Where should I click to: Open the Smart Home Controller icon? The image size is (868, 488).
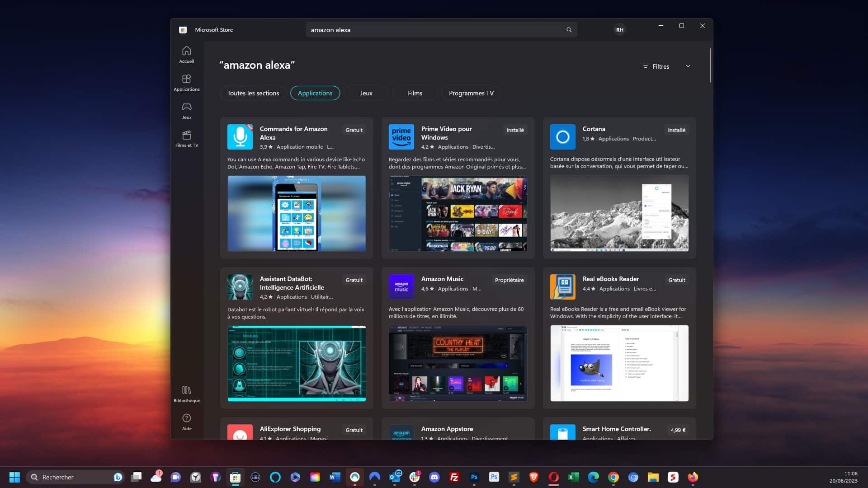[x=563, y=432]
